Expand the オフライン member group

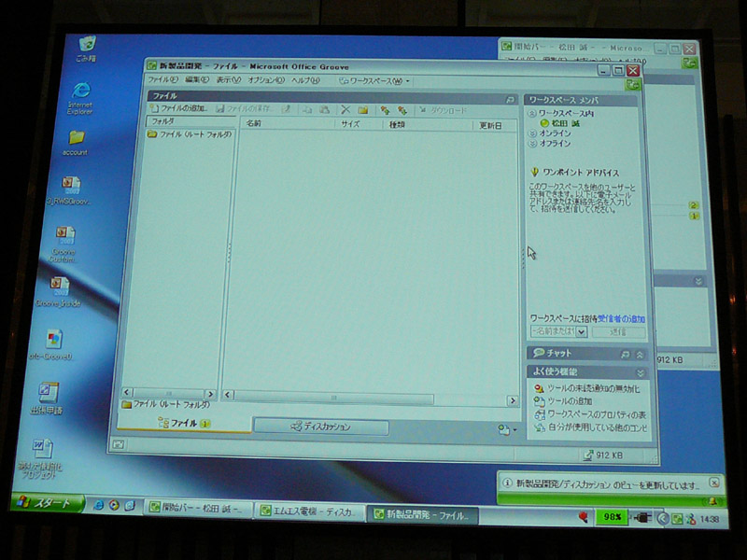(x=532, y=144)
